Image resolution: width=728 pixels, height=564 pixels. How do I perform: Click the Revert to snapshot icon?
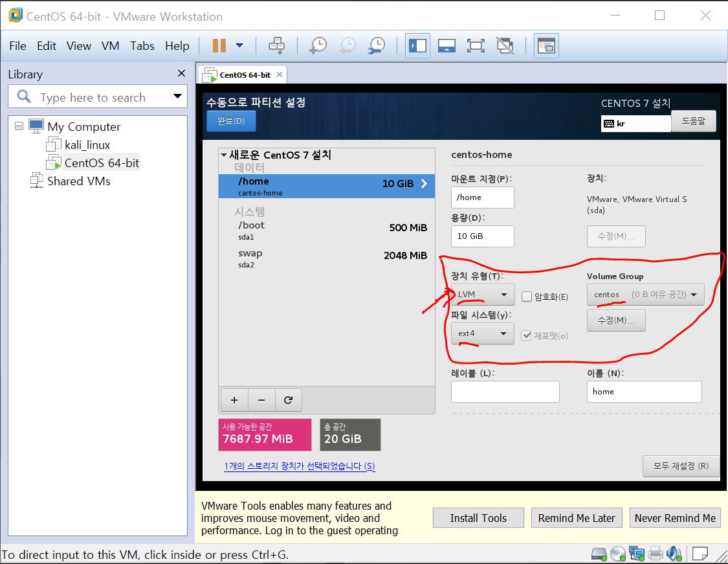tap(347, 45)
